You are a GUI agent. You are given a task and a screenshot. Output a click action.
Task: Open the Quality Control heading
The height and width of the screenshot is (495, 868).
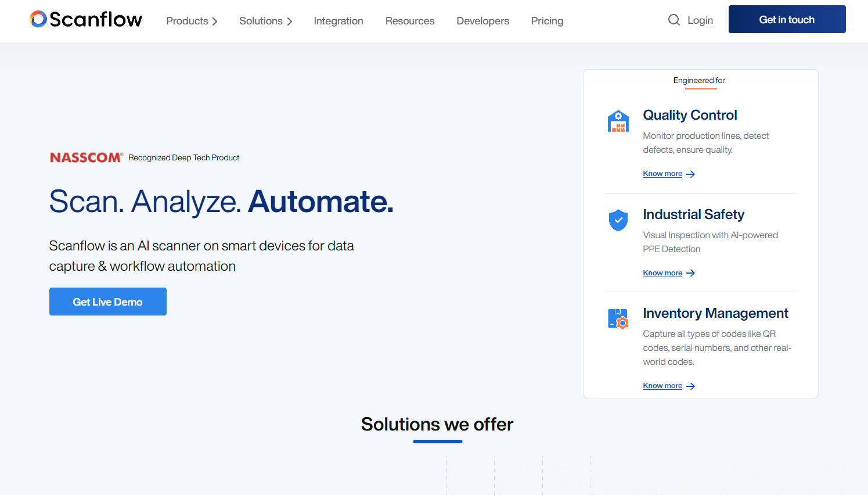(690, 115)
